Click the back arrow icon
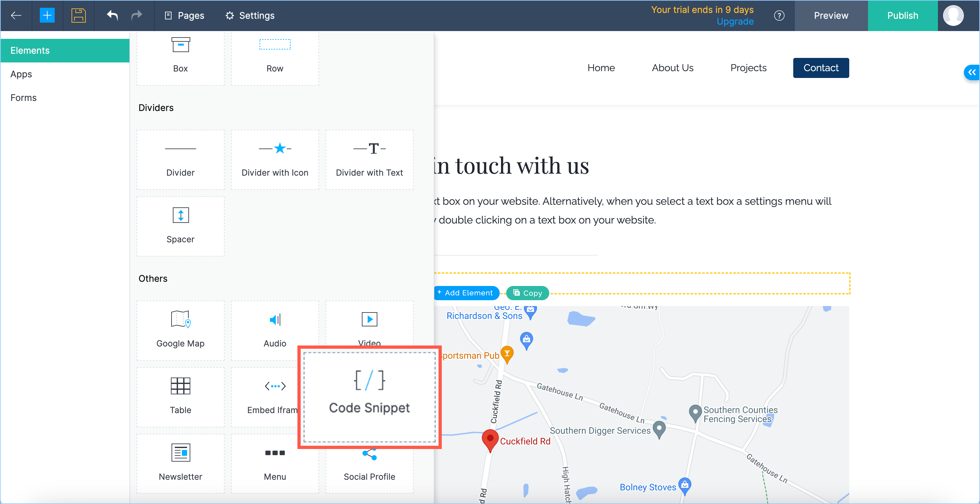The image size is (980, 504). 16,16
